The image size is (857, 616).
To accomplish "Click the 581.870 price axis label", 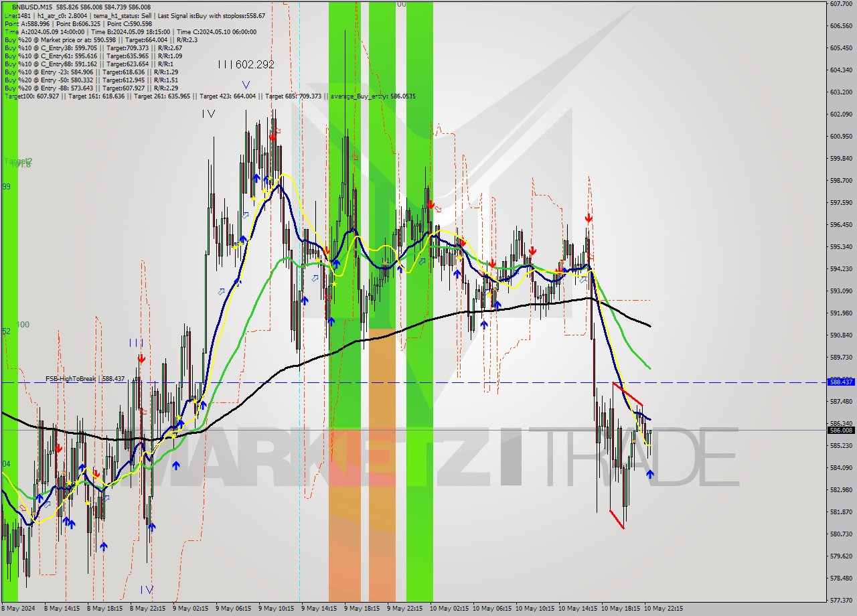I will click(x=841, y=512).
